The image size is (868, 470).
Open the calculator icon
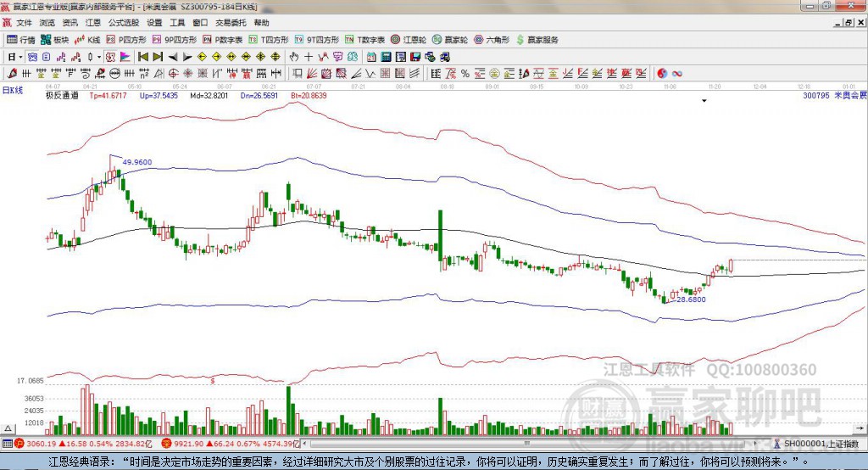386,57
